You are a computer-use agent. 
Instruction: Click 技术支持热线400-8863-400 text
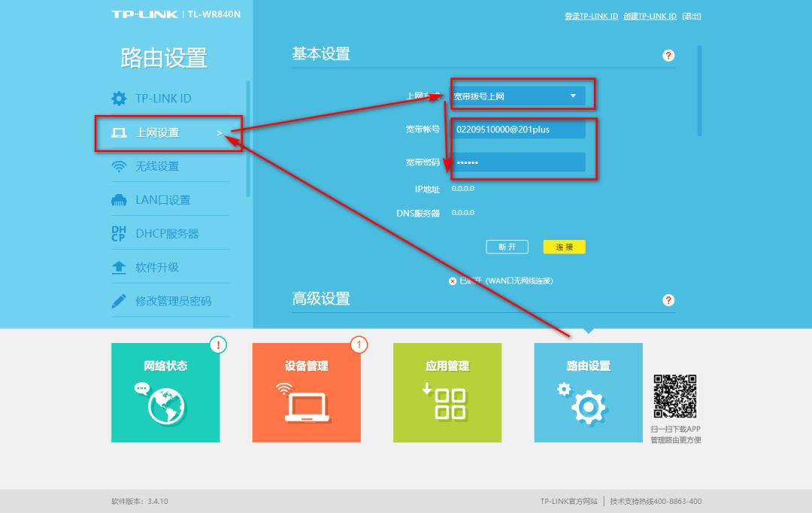(656, 501)
